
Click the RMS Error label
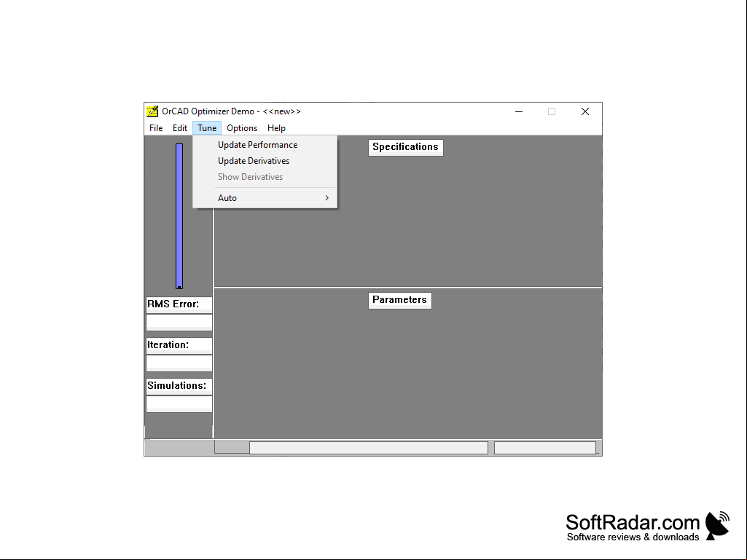[179, 304]
